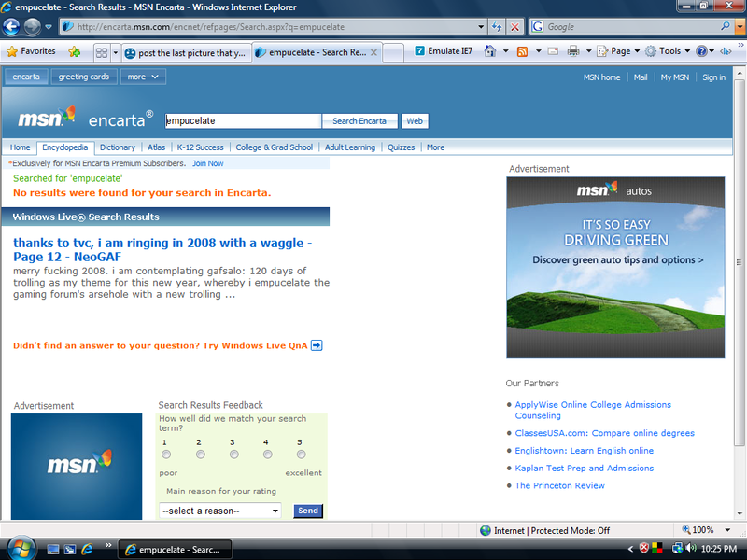Click the Read Mail envelope icon
The height and width of the screenshot is (560, 747).
tap(553, 51)
